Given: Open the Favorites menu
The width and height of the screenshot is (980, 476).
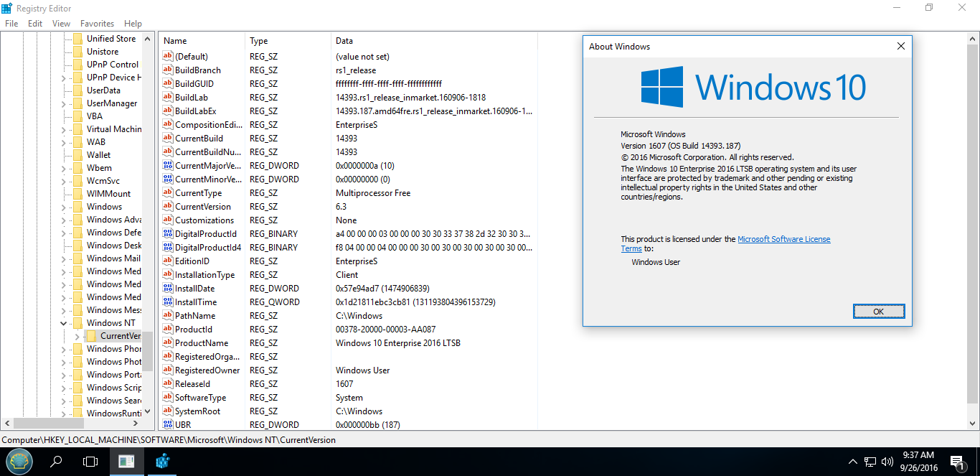Looking at the screenshot, I should click(97, 24).
